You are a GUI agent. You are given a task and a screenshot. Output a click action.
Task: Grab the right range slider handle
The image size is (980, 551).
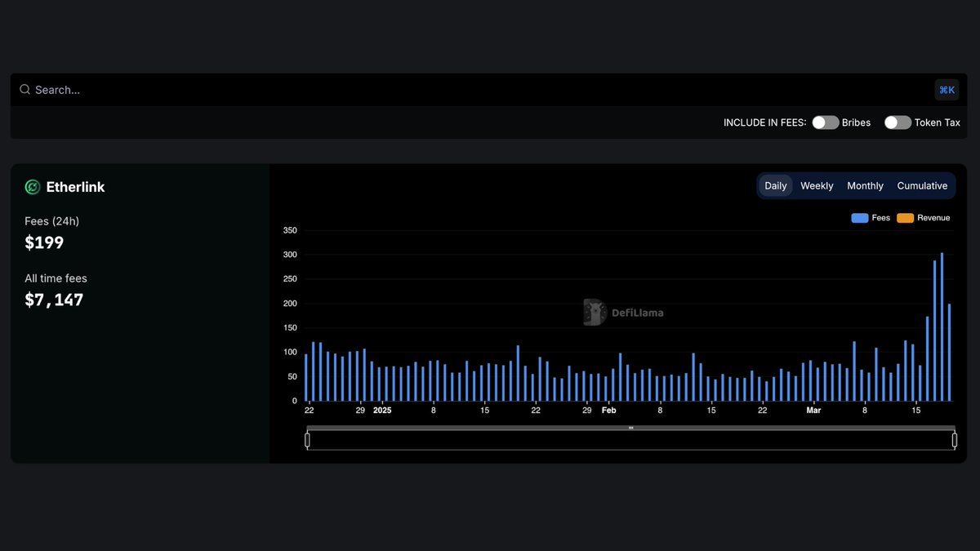click(x=955, y=441)
